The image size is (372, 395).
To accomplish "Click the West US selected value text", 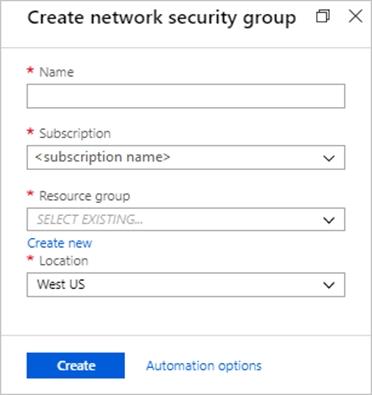I will pyautogui.click(x=61, y=284).
